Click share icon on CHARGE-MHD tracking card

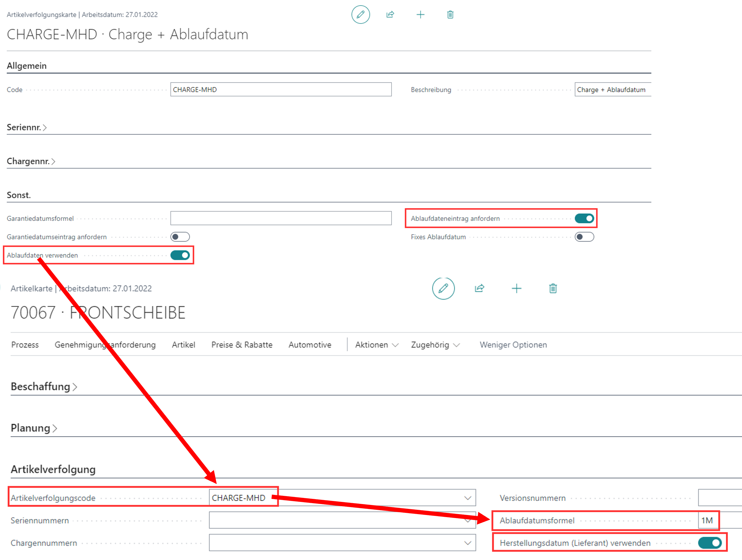tap(390, 14)
